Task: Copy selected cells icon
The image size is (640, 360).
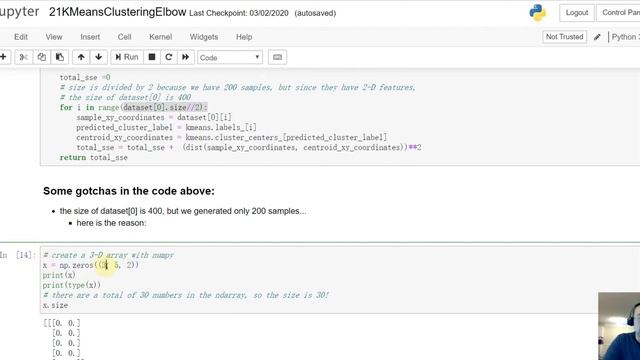Action: point(42,57)
